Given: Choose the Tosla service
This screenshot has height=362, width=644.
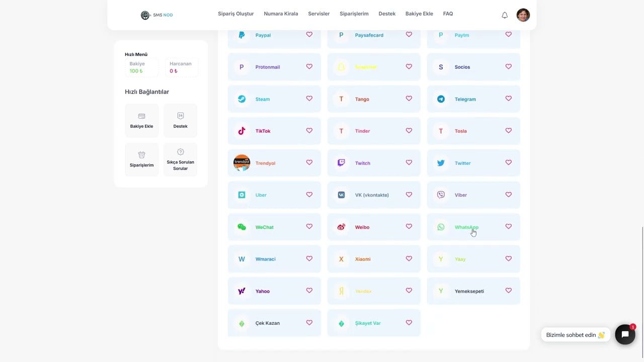Looking at the screenshot, I should click(473, 131).
